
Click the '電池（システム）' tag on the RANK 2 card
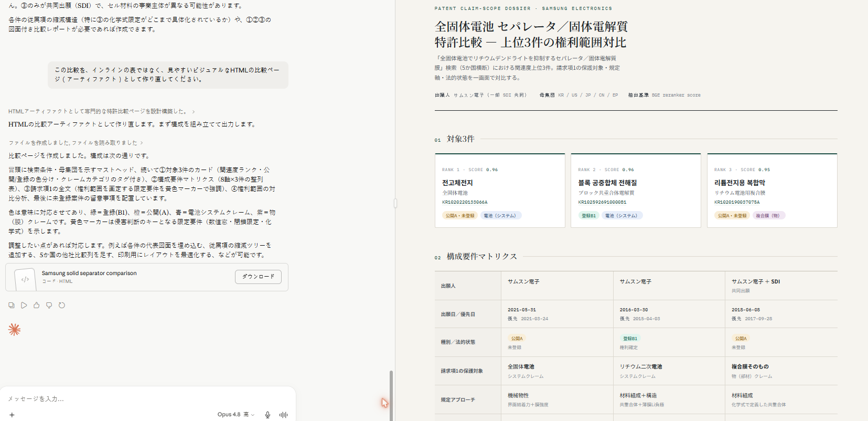[621, 216]
